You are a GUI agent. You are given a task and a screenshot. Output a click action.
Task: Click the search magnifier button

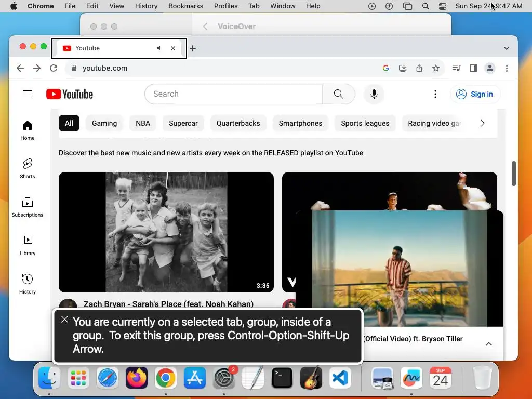[338, 94]
